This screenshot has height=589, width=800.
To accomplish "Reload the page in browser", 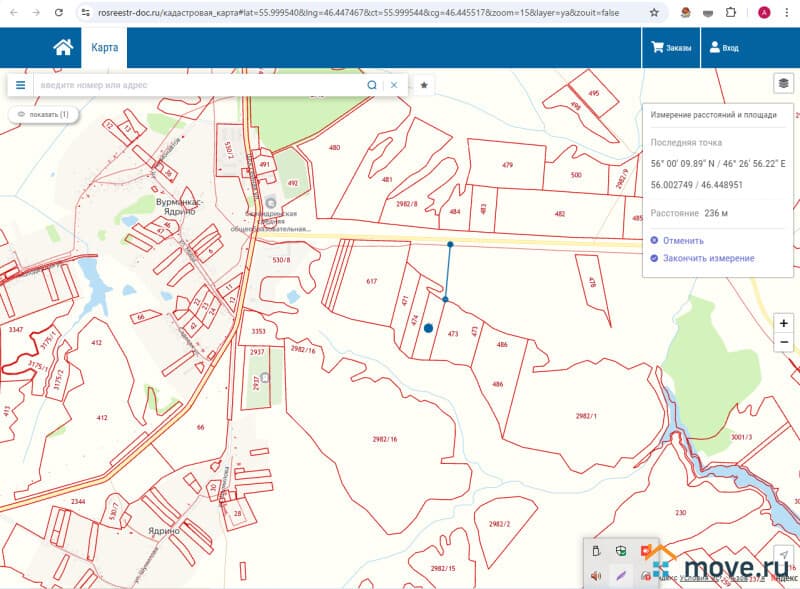I will coord(59,13).
